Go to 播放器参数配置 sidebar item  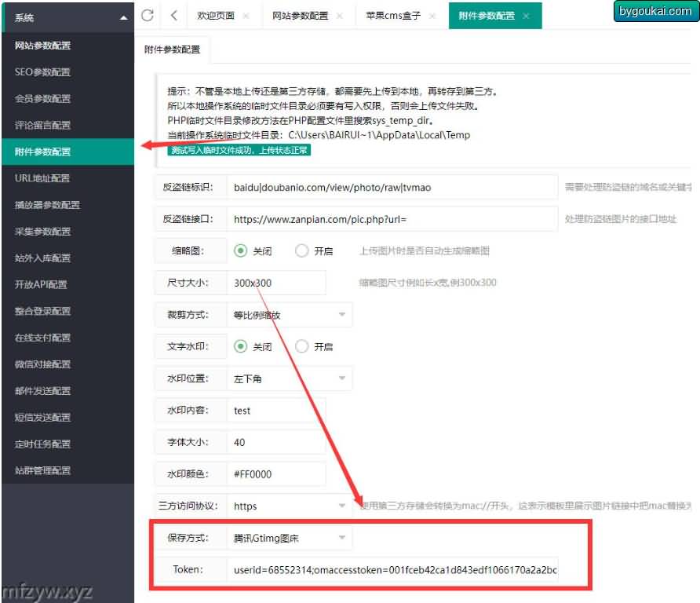coord(47,205)
